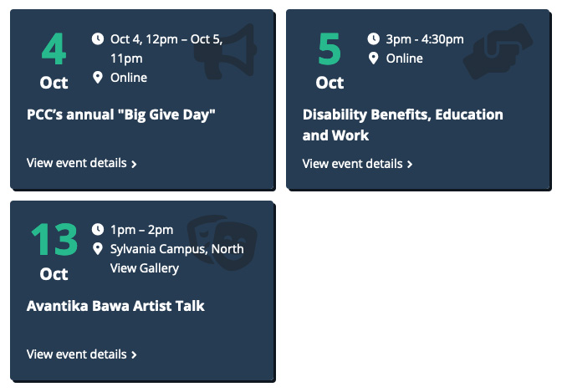
Task: Click the location pin on the Oct 5 card
Action: (374, 58)
